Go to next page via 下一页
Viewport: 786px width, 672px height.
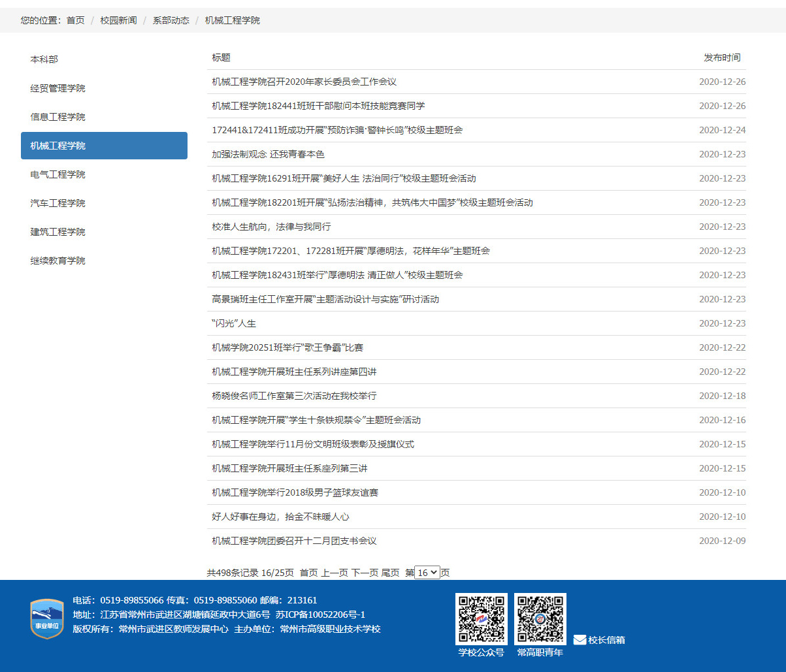click(365, 573)
